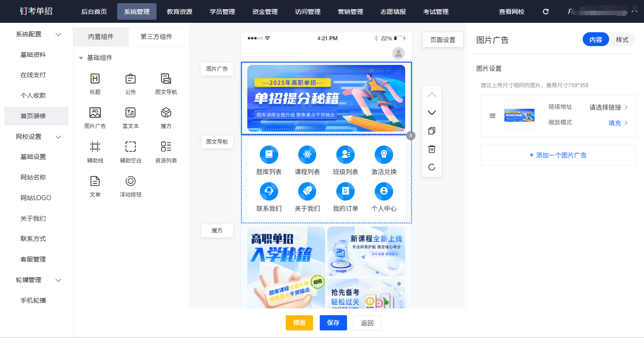Click the blue 保存 button
This screenshot has width=644, height=338.
pos(333,323)
